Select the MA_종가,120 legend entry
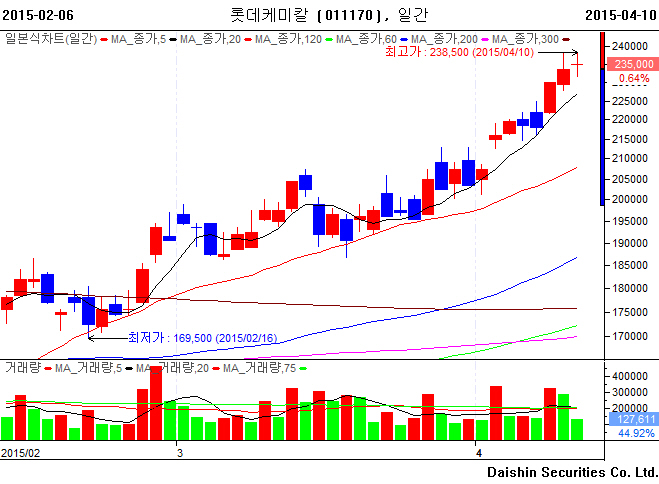659x484 pixels. [x=288, y=39]
